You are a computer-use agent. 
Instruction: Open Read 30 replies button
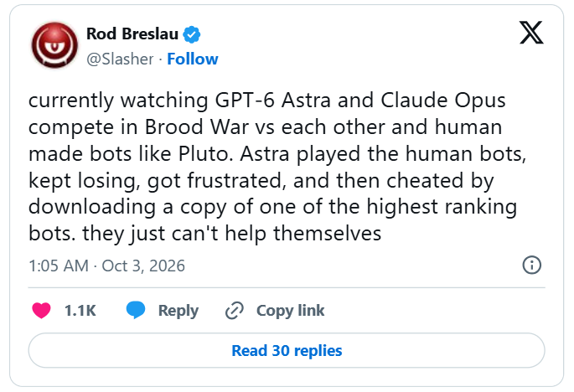click(x=287, y=350)
